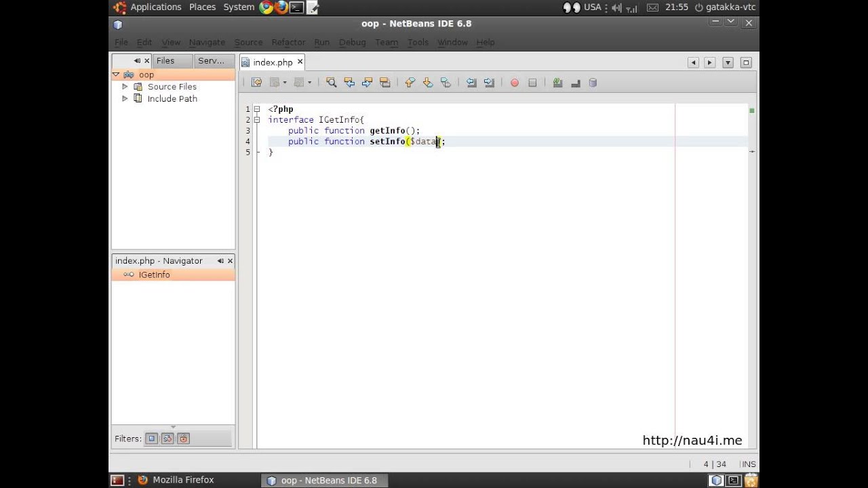This screenshot has width=868, height=488.
Task: Click the Uncomment toolbar icon
Action: [x=575, y=83]
